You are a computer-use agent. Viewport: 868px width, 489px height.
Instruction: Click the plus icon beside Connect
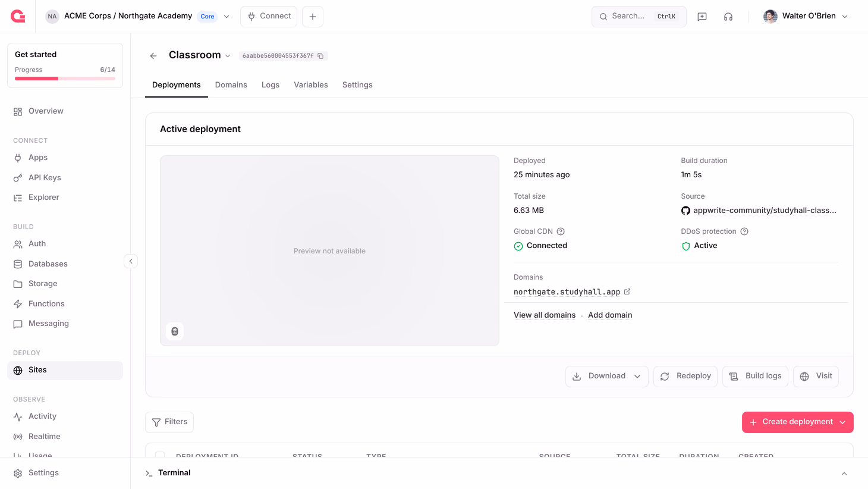tap(313, 17)
